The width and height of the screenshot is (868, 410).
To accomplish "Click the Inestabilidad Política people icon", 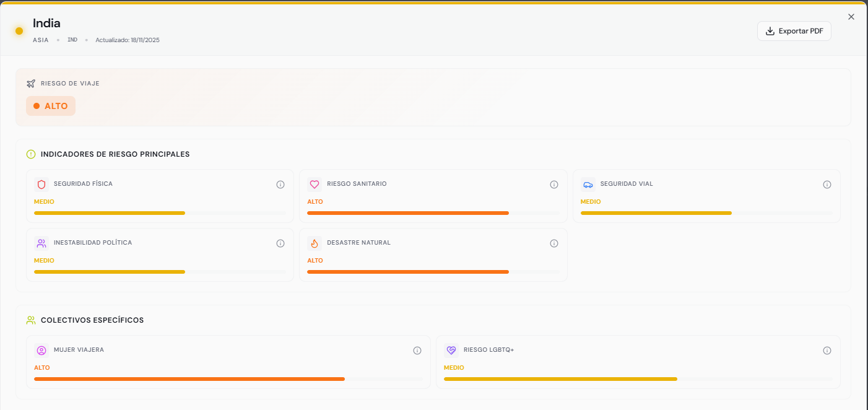I will pyautogui.click(x=41, y=243).
